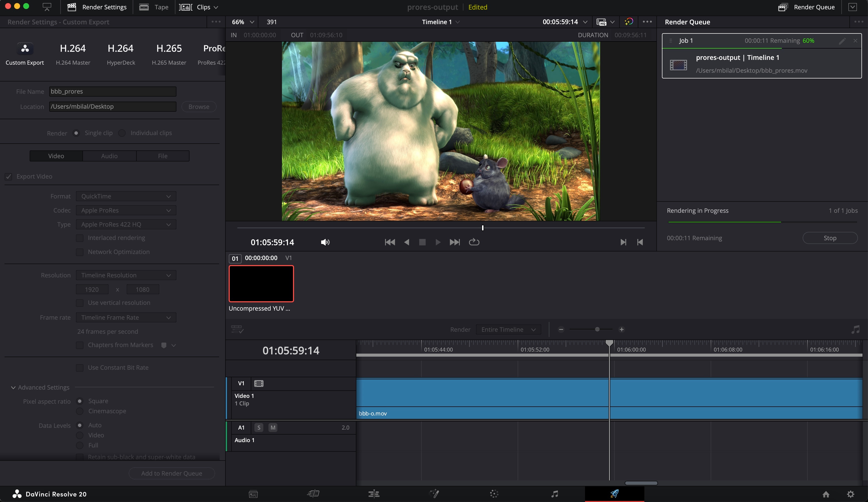Click the timeline view options icon
This screenshot has height=502, width=868.
pos(237,329)
